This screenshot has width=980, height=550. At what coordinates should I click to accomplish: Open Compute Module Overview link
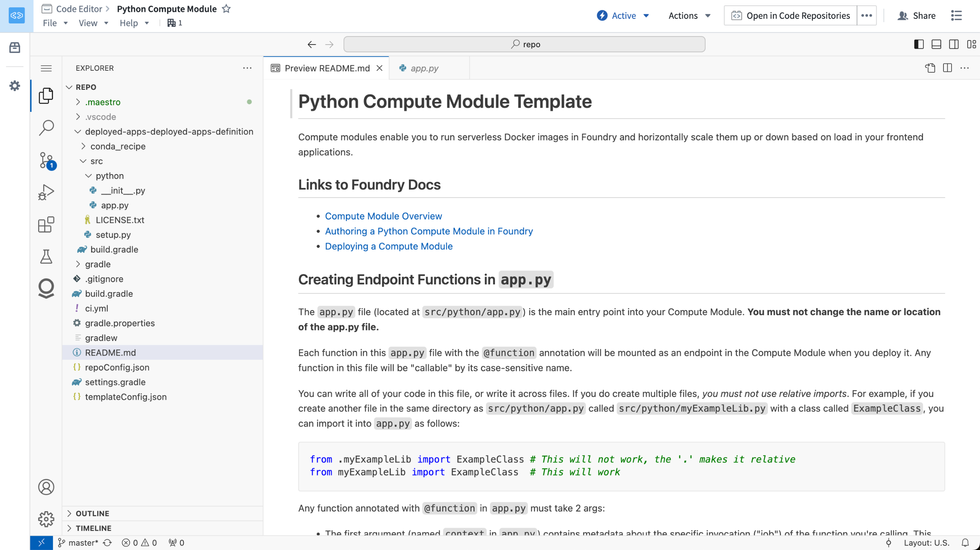click(383, 216)
